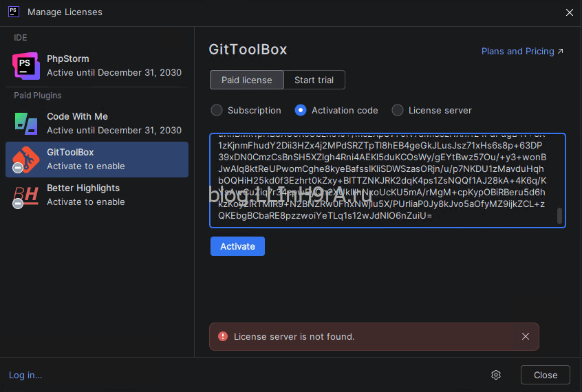Screen dimensions: 582x392
Task: Click the activation code scrollbar thumb
Action: (x=559, y=216)
